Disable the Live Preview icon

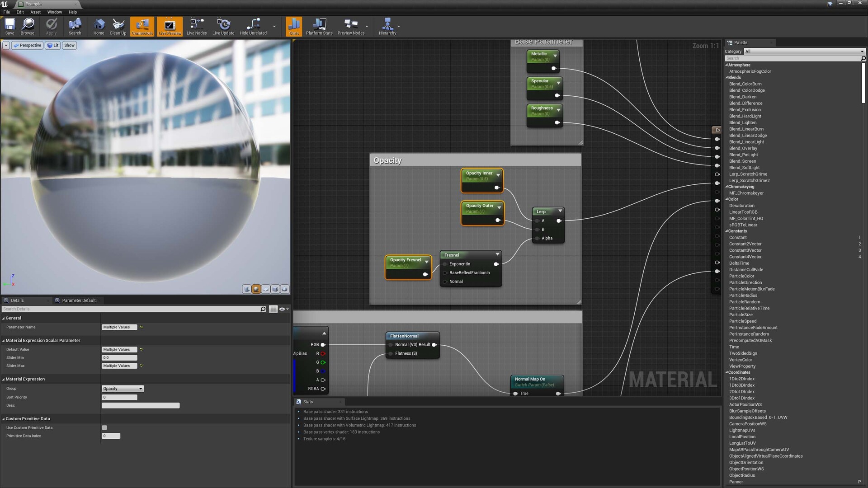pos(169,26)
